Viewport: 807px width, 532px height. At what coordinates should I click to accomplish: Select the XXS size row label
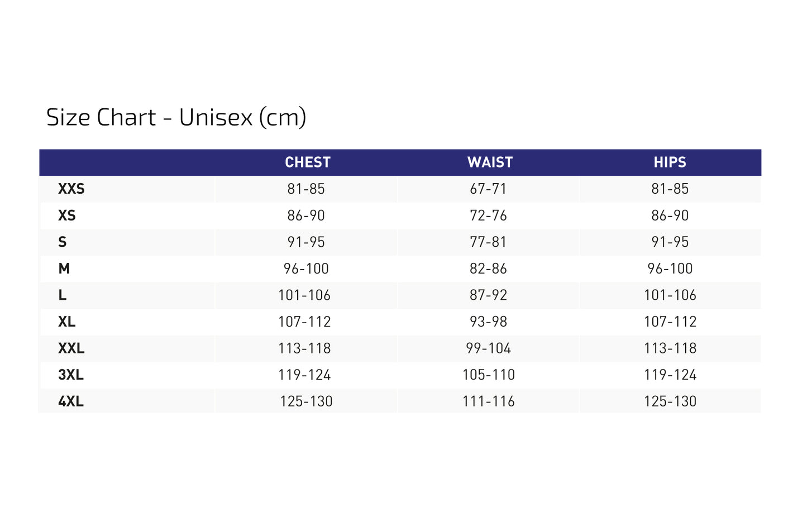click(x=71, y=189)
